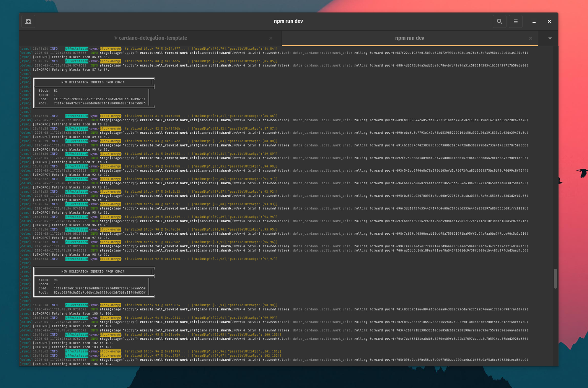Screen dimensions: 588x388
Task: Click the 'Epoch: 1' line under Block 93
Action: click(47, 284)
